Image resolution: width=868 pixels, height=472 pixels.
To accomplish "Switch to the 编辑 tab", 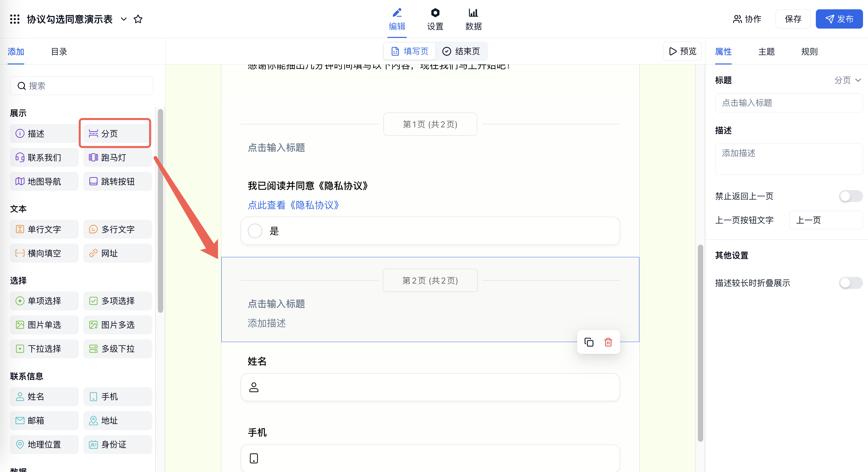I will pyautogui.click(x=396, y=20).
